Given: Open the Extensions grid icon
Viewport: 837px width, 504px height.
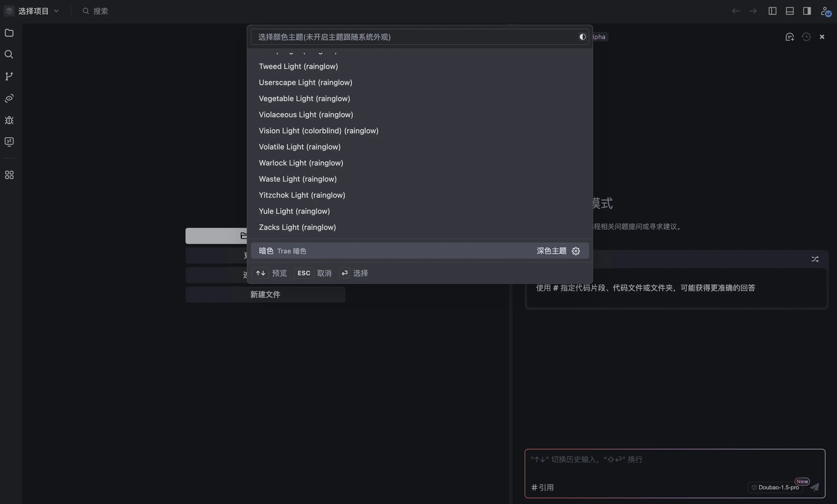Looking at the screenshot, I should coord(9,175).
